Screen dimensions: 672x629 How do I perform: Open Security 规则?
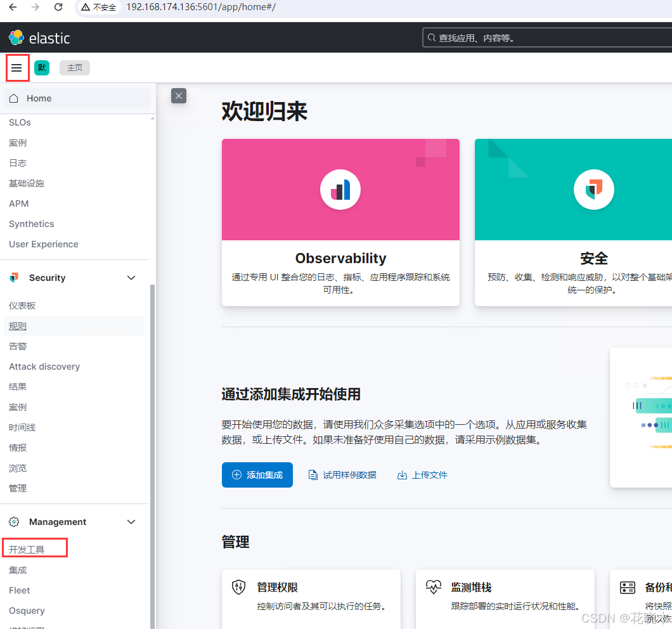click(x=18, y=326)
